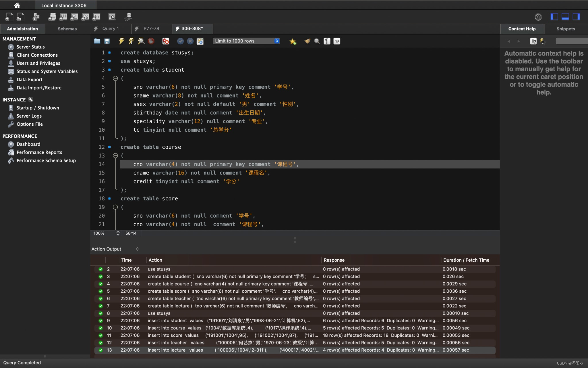Switch to the Schemas tab
588x368 pixels.
tap(67, 29)
